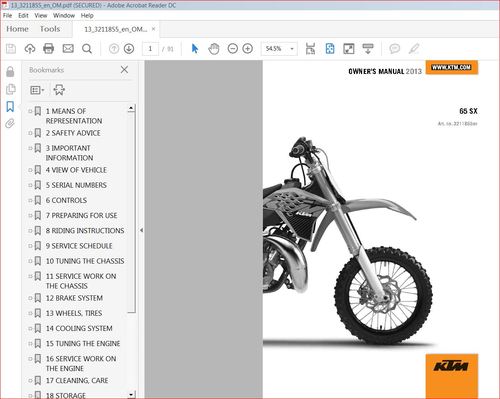500x399 pixels.
Task: Jump to 17 Cleaning, Care bookmark
Action: (x=77, y=380)
